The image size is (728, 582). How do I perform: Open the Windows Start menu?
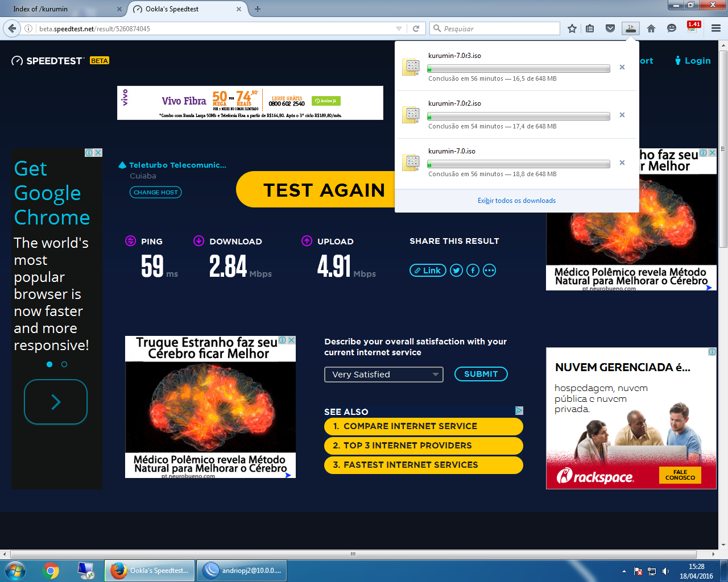pyautogui.click(x=15, y=571)
